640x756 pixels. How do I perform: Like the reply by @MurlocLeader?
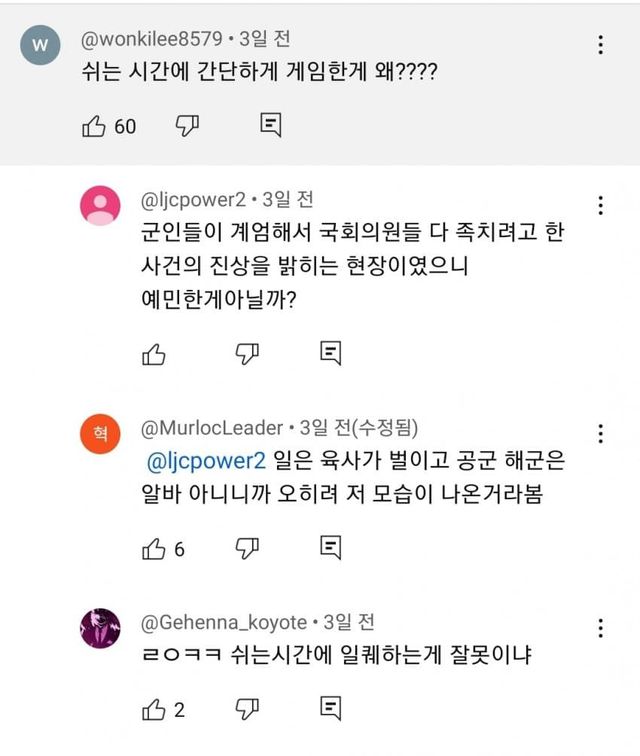tap(153, 547)
